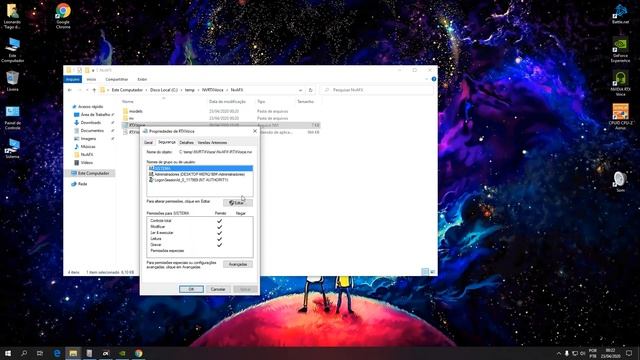Switch to the Geral tab in Propriedades

(149, 142)
